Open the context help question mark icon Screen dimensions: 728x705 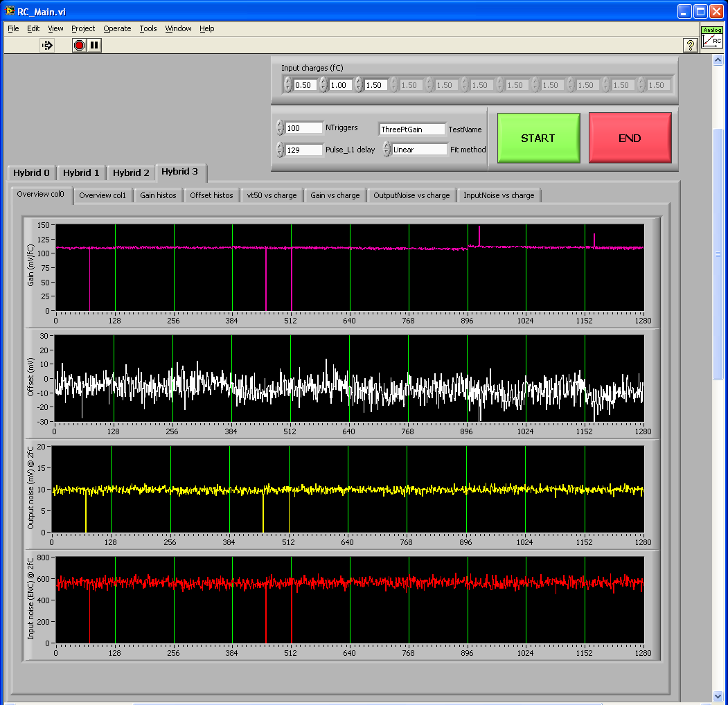pyautogui.click(x=690, y=45)
